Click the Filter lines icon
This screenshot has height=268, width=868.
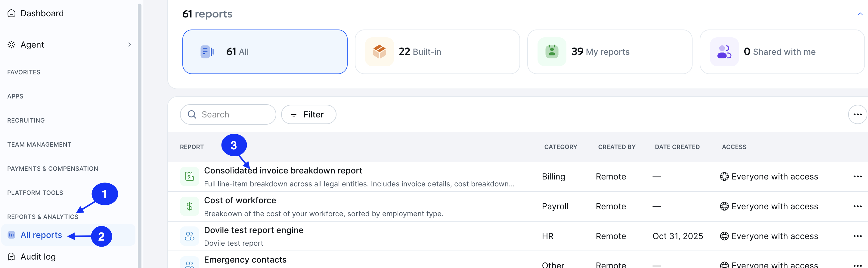click(x=294, y=115)
